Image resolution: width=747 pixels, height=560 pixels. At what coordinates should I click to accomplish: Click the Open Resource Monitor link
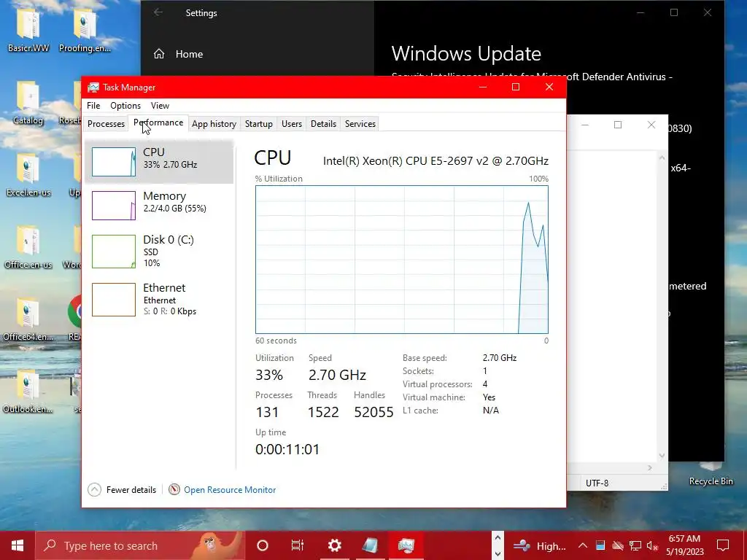point(230,489)
